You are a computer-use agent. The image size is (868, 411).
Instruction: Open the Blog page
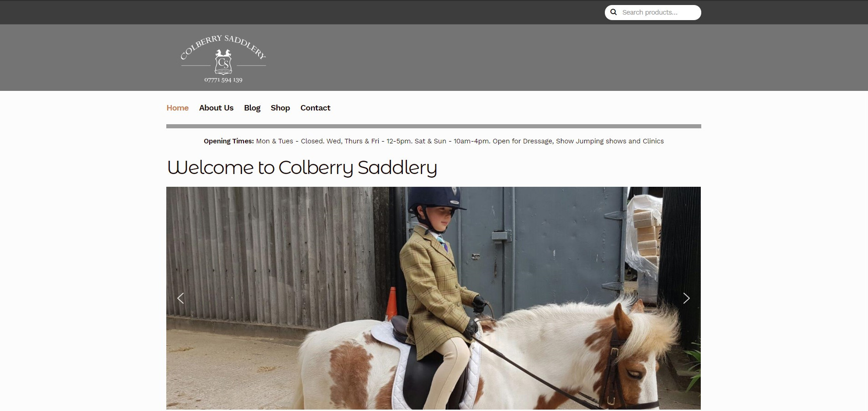coord(252,108)
